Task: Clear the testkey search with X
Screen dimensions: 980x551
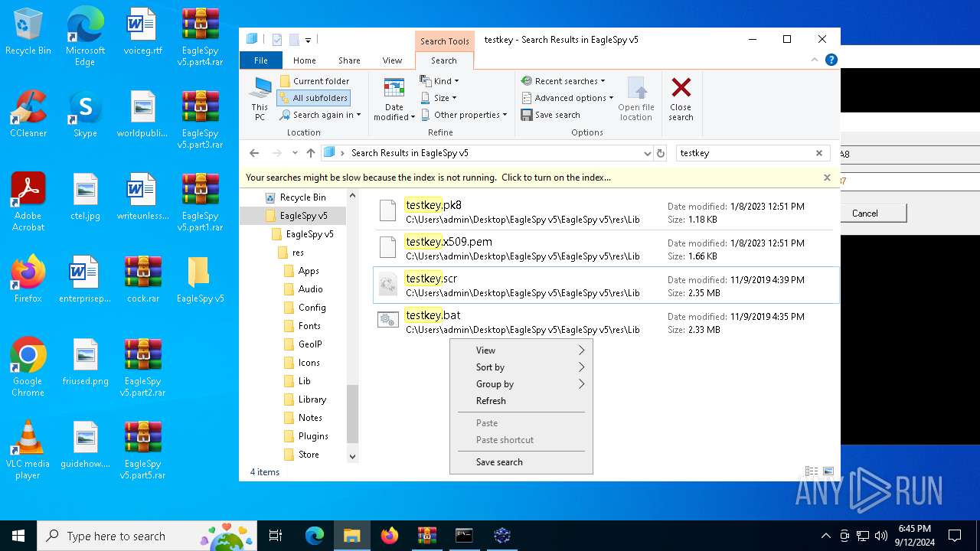Action: [819, 153]
